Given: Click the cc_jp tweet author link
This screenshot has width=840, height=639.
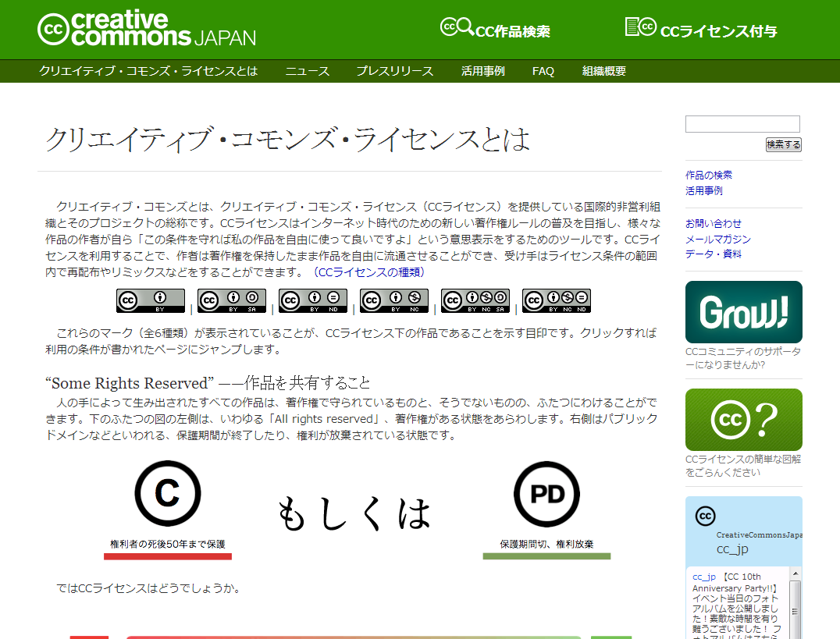Looking at the screenshot, I should point(704,577).
